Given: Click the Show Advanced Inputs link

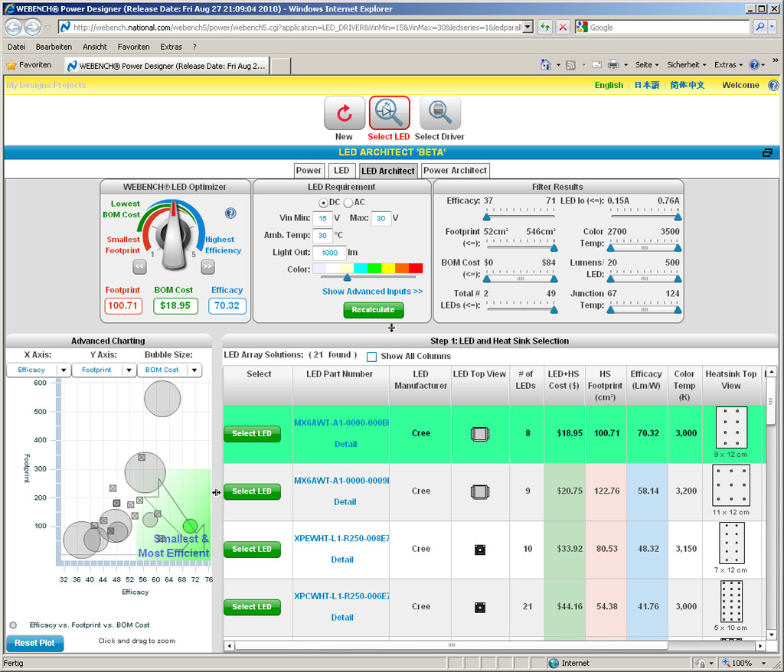Looking at the screenshot, I should (x=372, y=292).
